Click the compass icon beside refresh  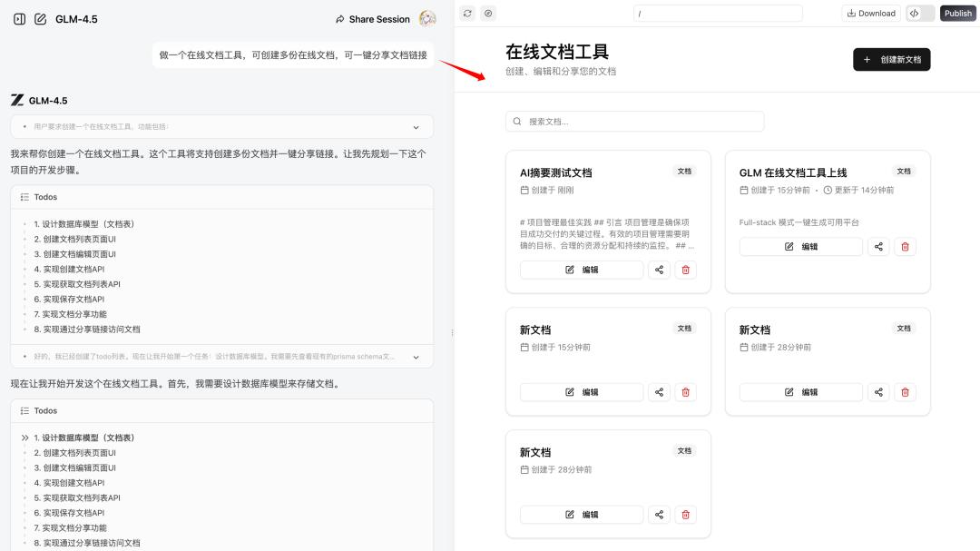tap(489, 14)
